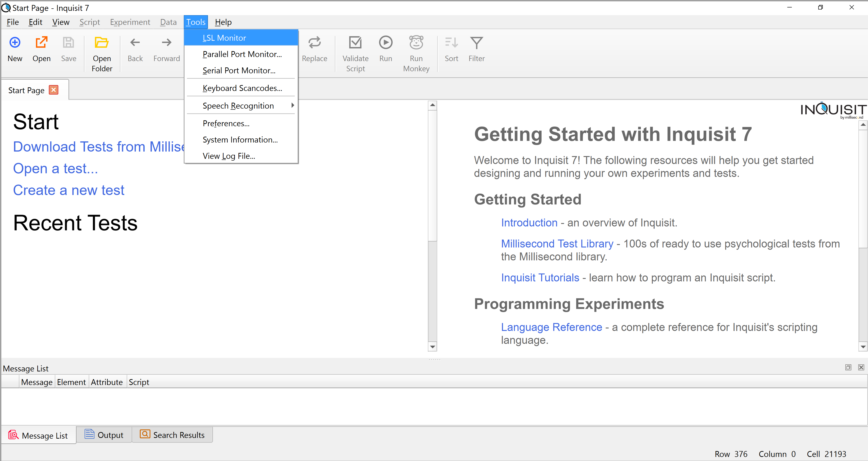Click the Create a new test link
Image resolution: width=868 pixels, height=461 pixels.
[x=69, y=190]
